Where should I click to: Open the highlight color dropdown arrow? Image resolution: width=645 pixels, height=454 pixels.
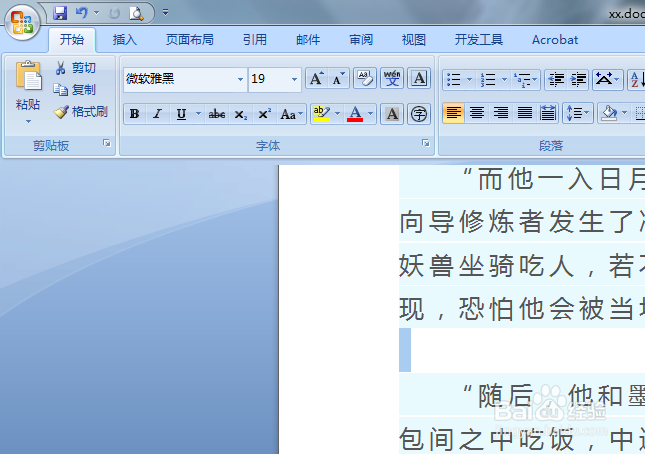coord(338,114)
